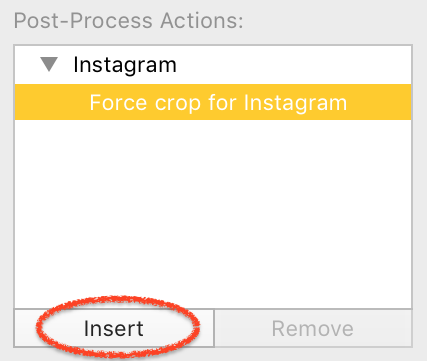427x361 pixels.
Task: Click the Remove button
Action: click(x=313, y=328)
